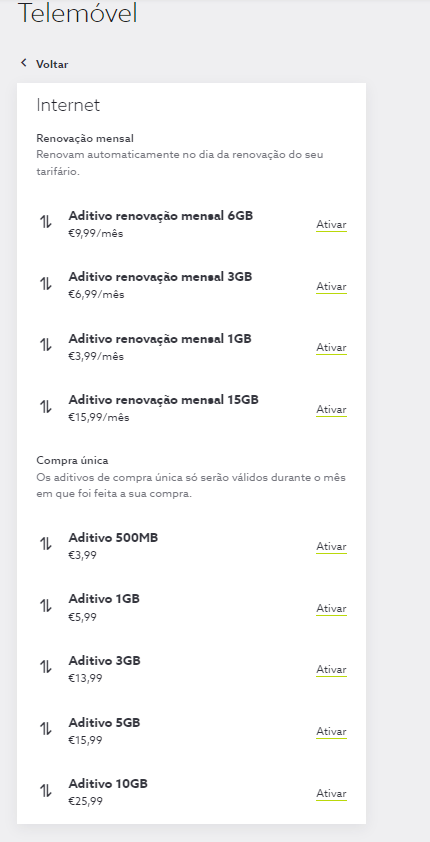The width and height of the screenshot is (430, 842).
Task: Click data arrows icon for monthly 6GB add-on
Action: click(46, 221)
